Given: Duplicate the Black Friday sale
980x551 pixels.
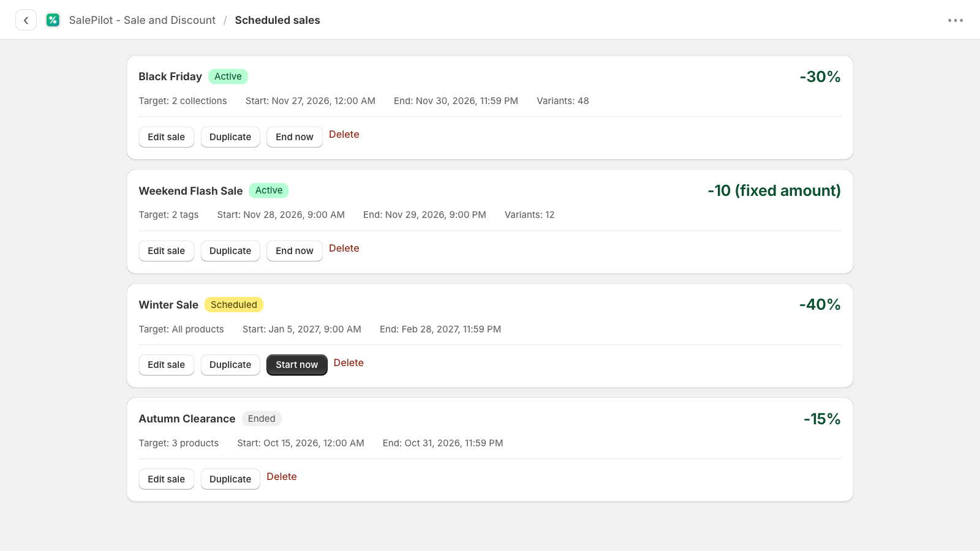Looking at the screenshot, I should (x=230, y=137).
